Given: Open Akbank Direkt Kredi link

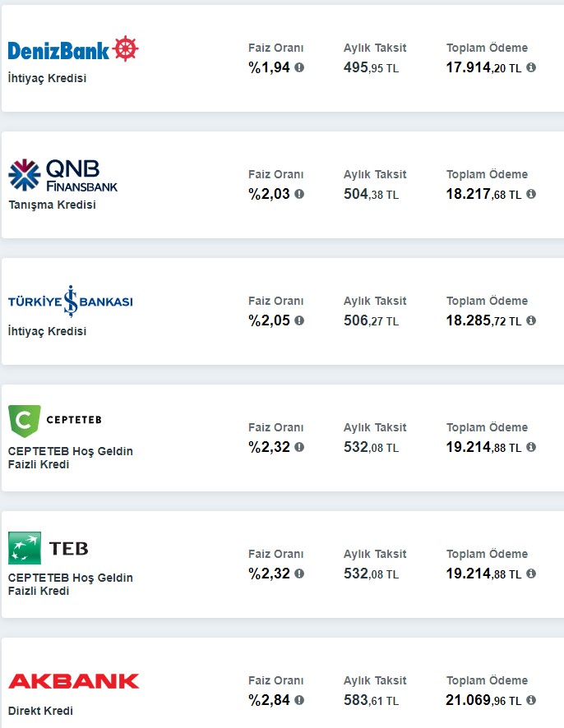Looking at the screenshot, I should pyautogui.click(x=40, y=711).
